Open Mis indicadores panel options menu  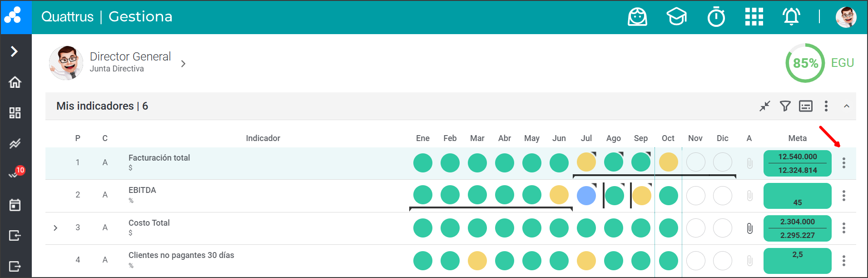(826, 106)
